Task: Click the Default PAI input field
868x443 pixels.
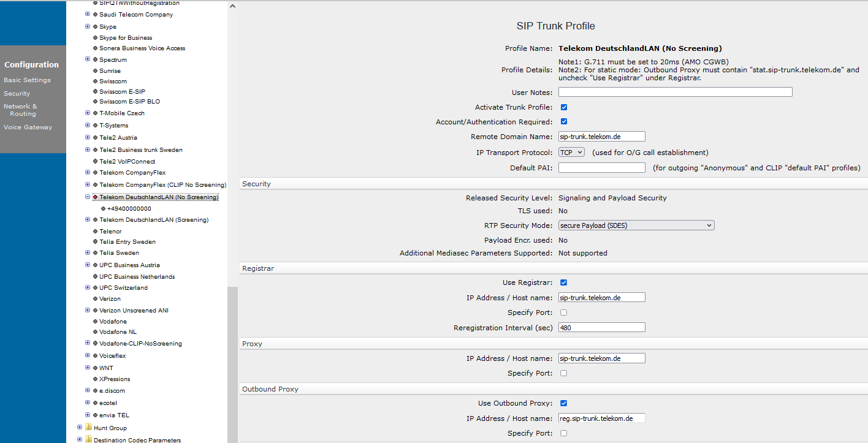Action: point(602,168)
